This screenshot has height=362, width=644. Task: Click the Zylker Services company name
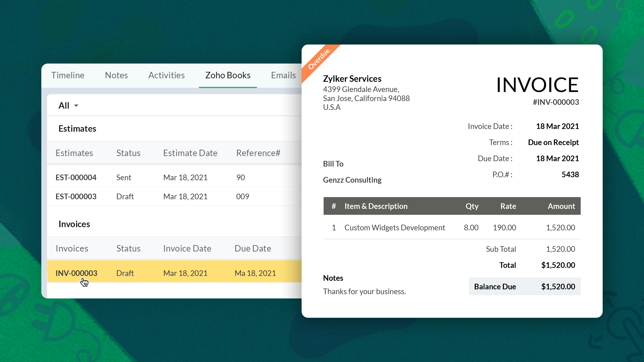pos(352,79)
